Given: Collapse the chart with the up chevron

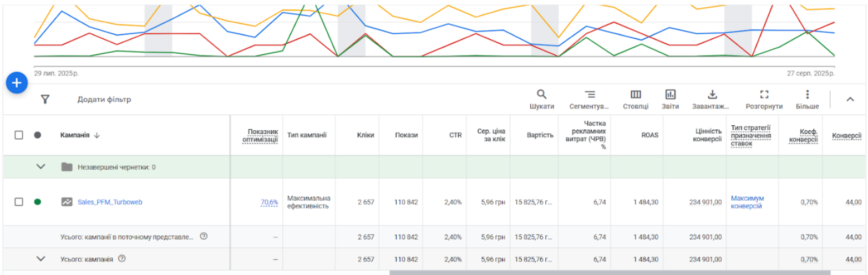Looking at the screenshot, I should [x=850, y=99].
